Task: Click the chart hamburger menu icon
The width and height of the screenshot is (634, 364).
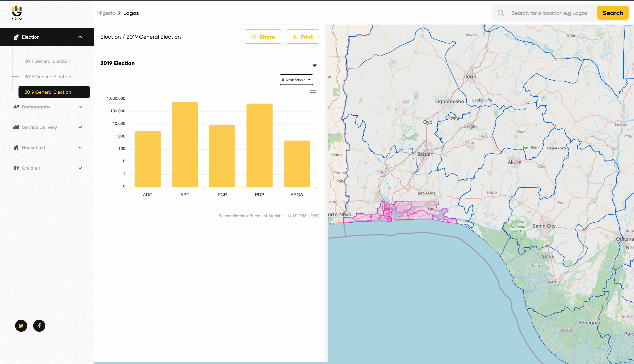Action: point(313,92)
